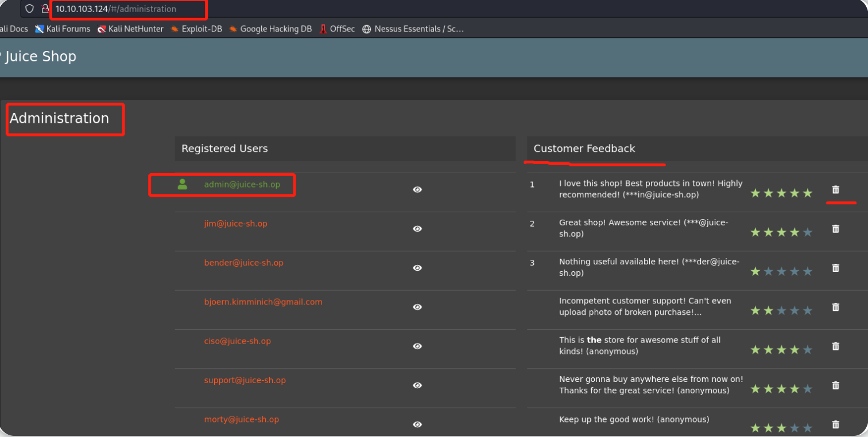The height and width of the screenshot is (437, 868).
Task: Trash the 'Nothing useful available here' feedback
Action: 836,268
